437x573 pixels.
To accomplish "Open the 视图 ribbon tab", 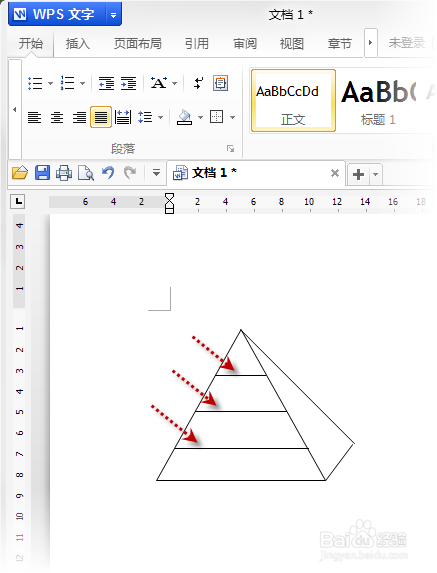I will pos(292,44).
